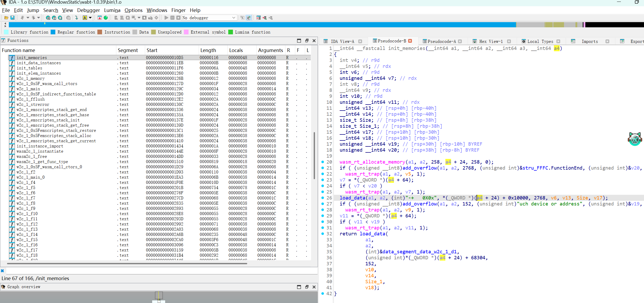Screen dimensions: 644x303
Task: Click the open file folder icon
Action: (x=6, y=18)
